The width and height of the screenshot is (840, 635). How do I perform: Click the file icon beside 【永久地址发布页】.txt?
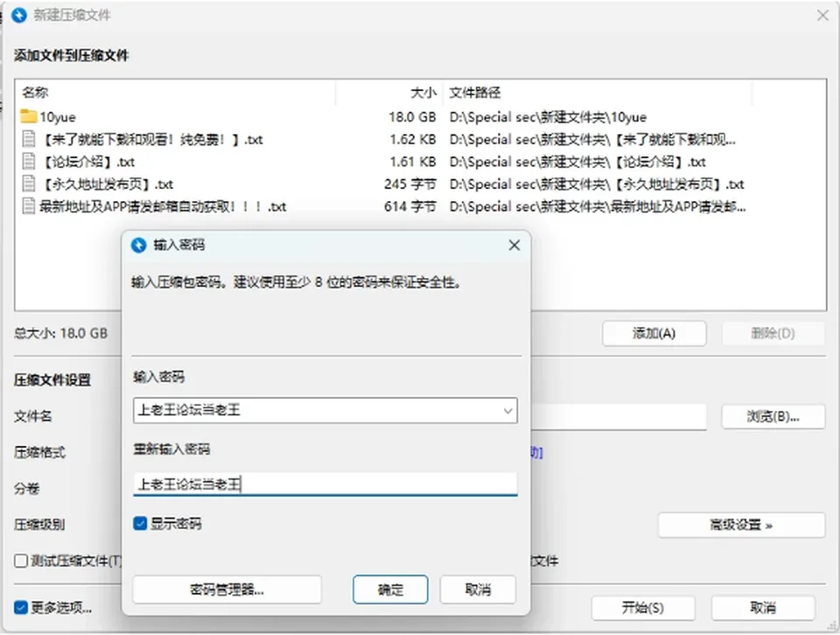click(x=28, y=184)
